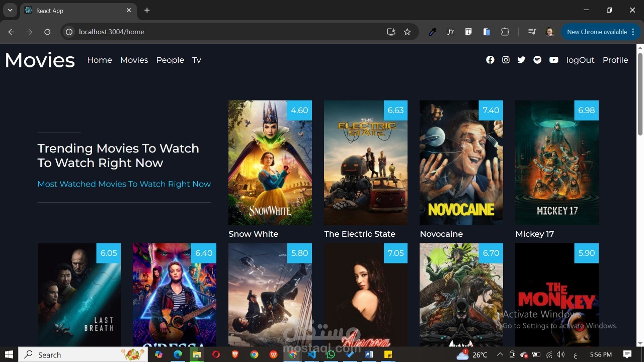Open the Snow White title link
This screenshot has height=362, width=644.
click(x=253, y=234)
